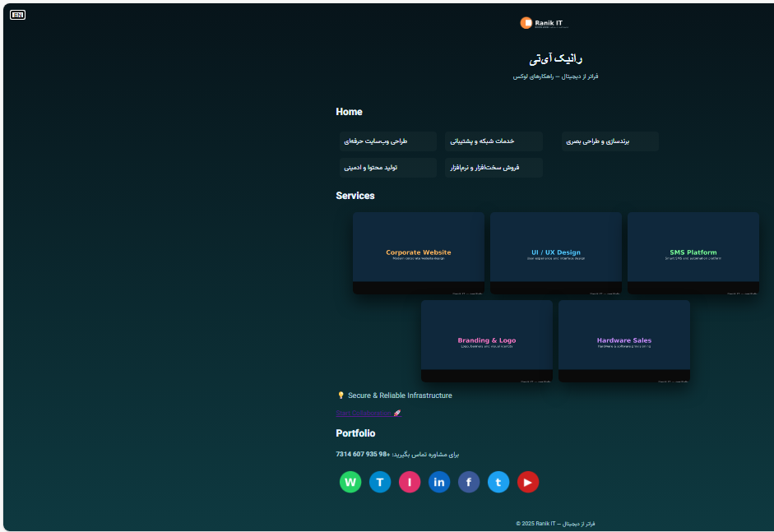Open the red YouTube play icon
This screenshot has height=532, width=774.
click(528, 482)
